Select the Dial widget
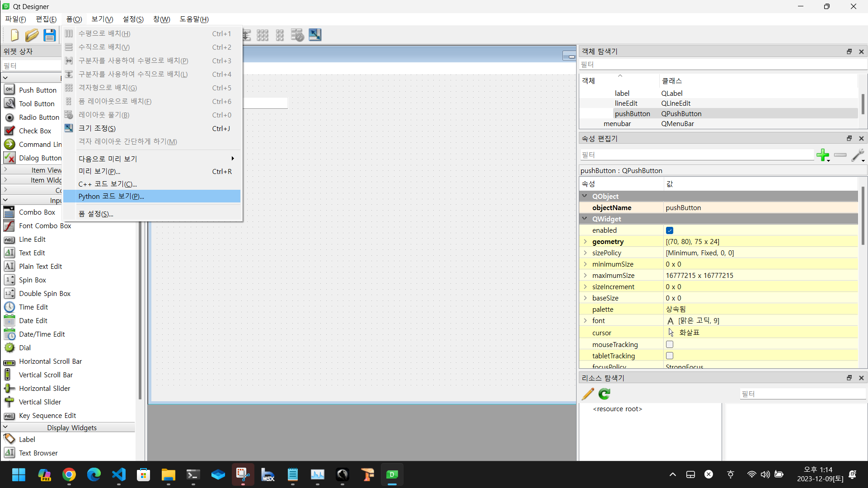Viewport: 868px width, 488px height. (25, 347)
